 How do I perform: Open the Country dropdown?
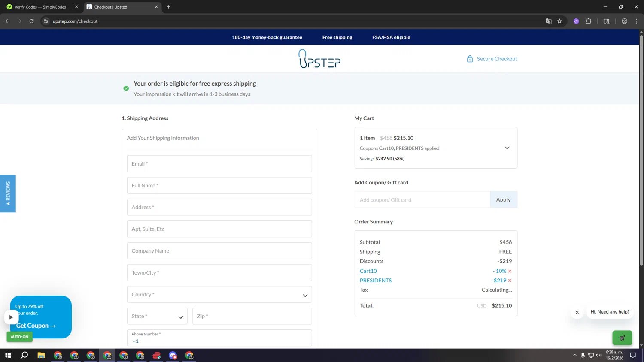pos(219,295)
